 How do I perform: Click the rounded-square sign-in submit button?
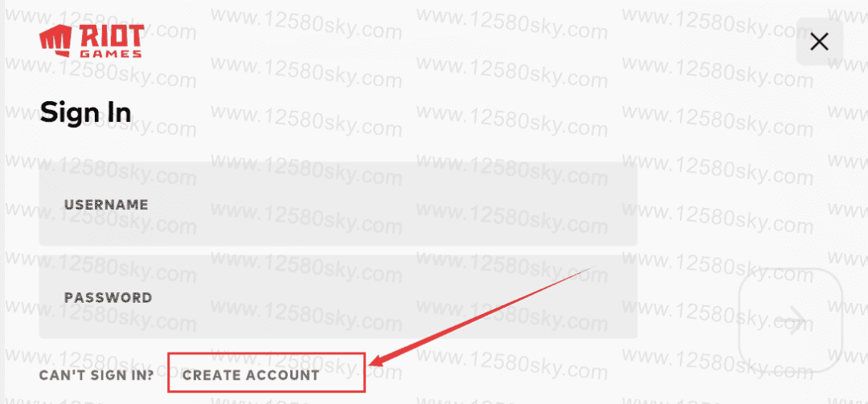(790, 320)
